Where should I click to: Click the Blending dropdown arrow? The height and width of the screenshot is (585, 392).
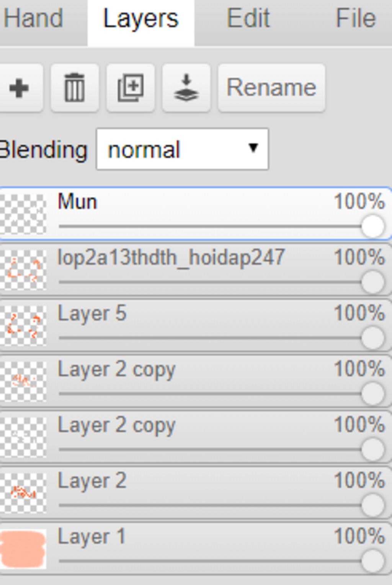[253, 148]
